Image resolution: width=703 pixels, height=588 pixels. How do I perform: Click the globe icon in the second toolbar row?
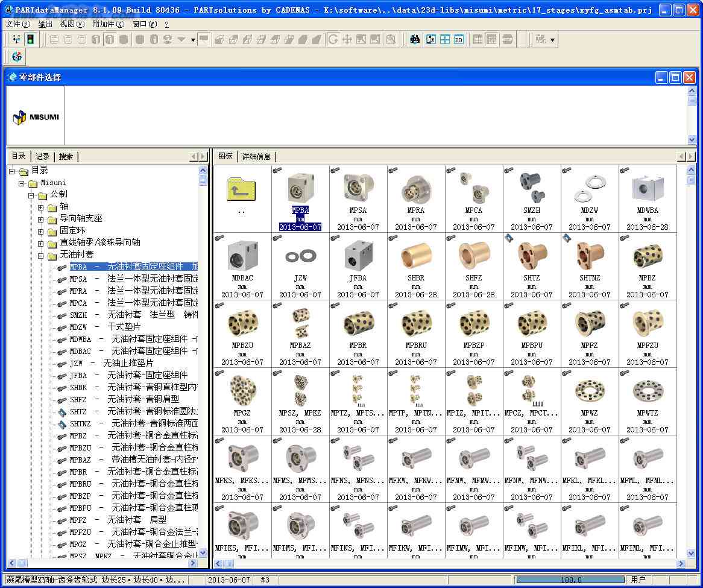(17, 57)
